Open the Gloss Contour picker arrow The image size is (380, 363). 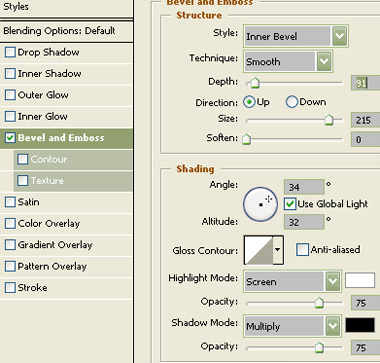(x=278, y=250)
